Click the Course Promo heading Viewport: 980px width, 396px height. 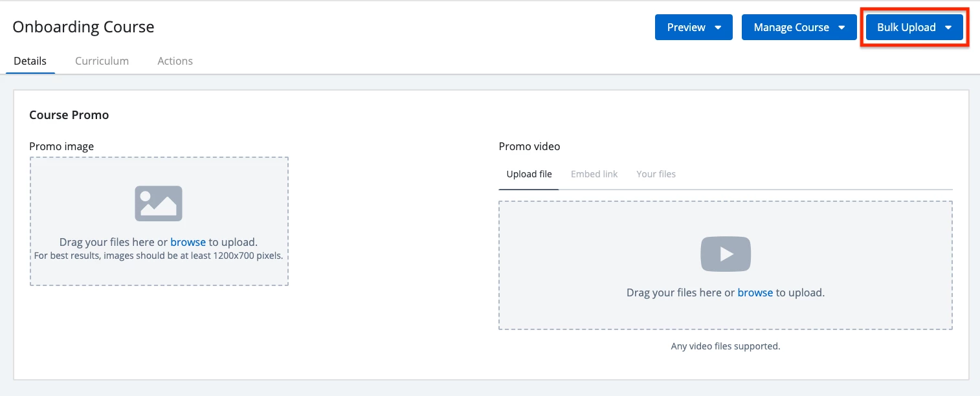[x=69, y=115]
